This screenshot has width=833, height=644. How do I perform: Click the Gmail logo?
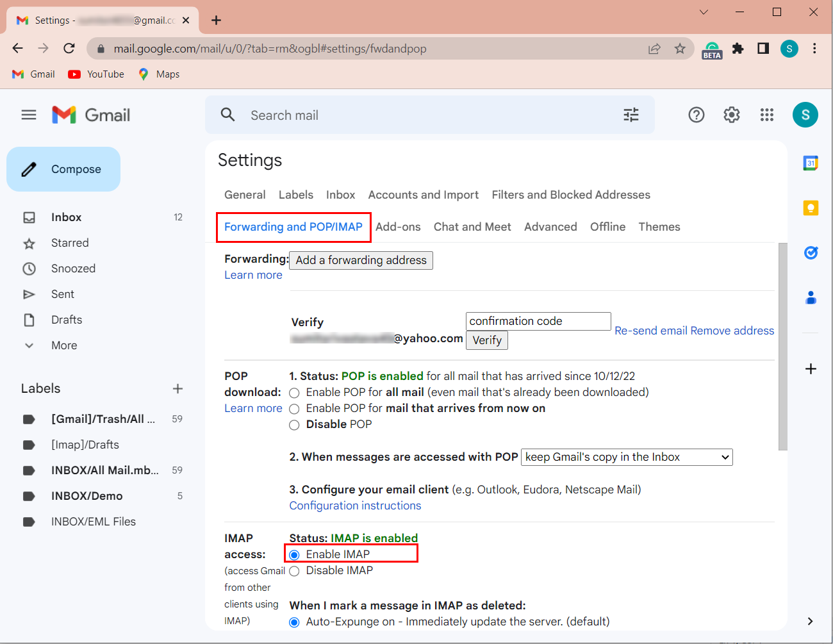click(x=91, y=115)
